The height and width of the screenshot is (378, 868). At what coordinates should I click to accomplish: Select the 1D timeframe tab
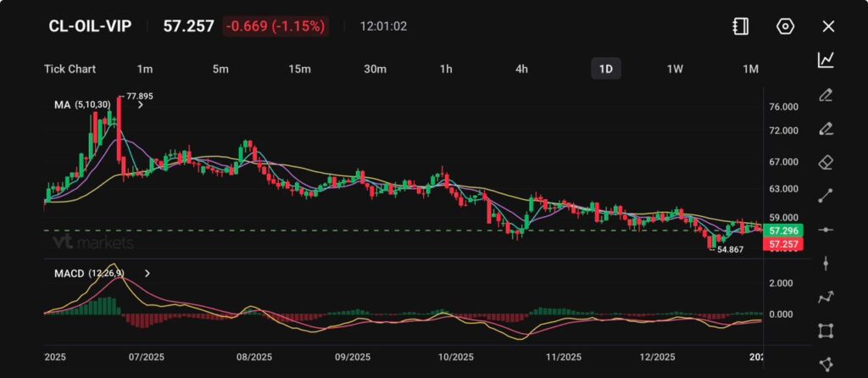tap(606, 69)
